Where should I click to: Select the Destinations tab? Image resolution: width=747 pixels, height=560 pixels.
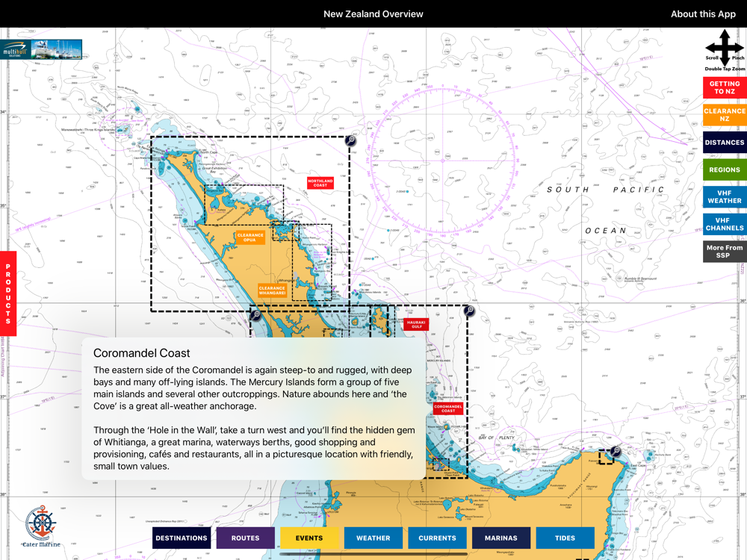click(182, 538)
